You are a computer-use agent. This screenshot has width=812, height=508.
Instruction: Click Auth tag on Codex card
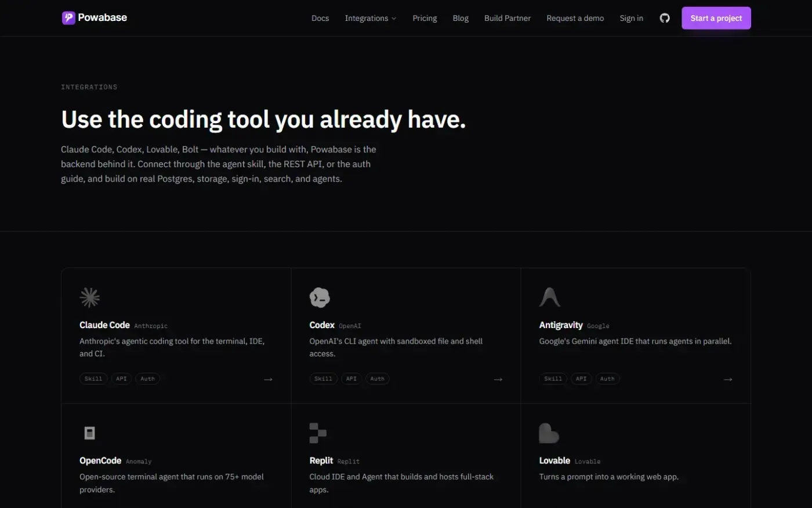pos(378,379)
